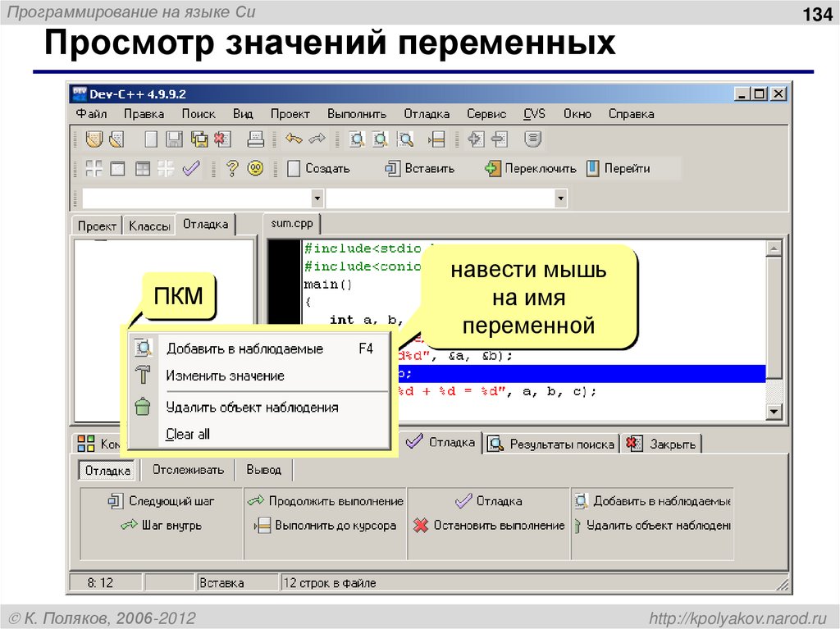This screenshot has height=629, width=840.
Task: Click the About smiley face icon
Action: point(256,169)
